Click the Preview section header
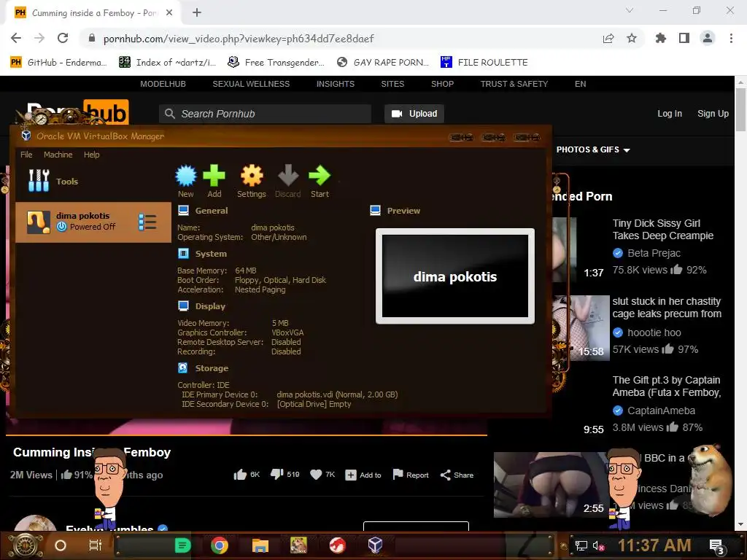 403,211
